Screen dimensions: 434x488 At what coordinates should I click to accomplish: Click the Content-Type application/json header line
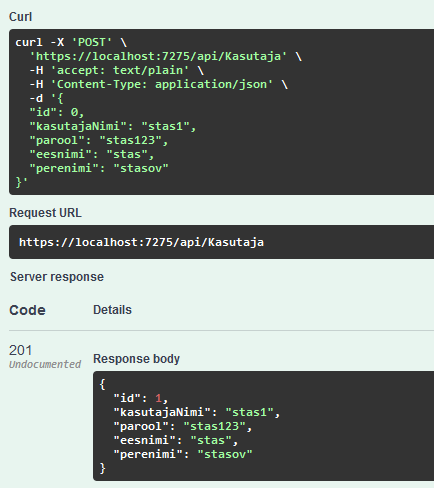(x=158, y=84)
